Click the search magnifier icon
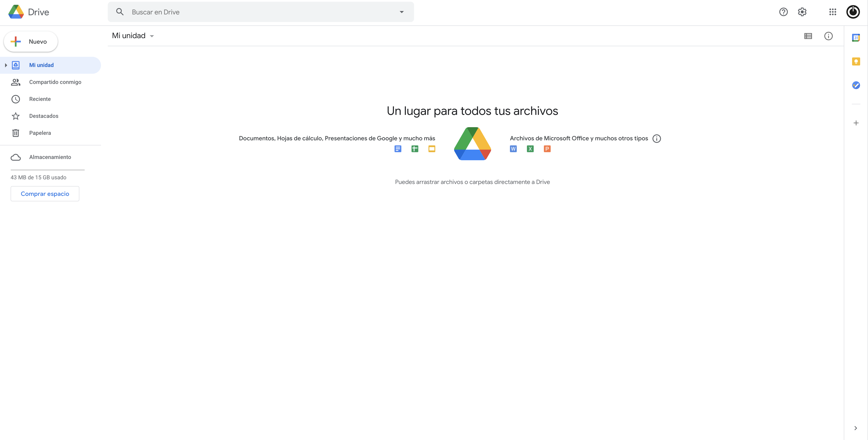Image resolution: width=868 pixels, height=440 pixels. click(120, 12)
